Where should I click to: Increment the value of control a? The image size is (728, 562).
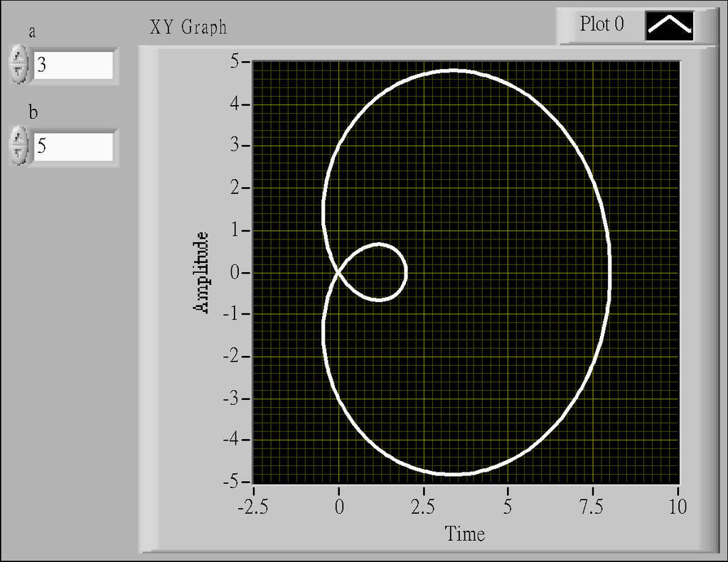pos(18,56)
